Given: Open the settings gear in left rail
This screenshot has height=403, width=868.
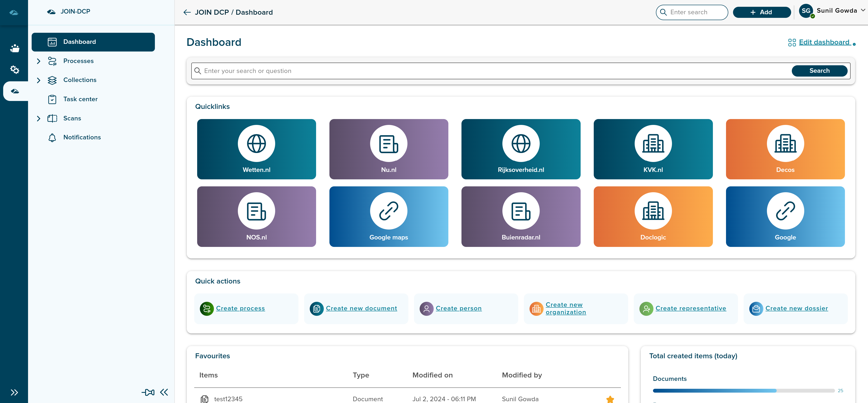Looking at the screenshot, I should click(14, 70).
